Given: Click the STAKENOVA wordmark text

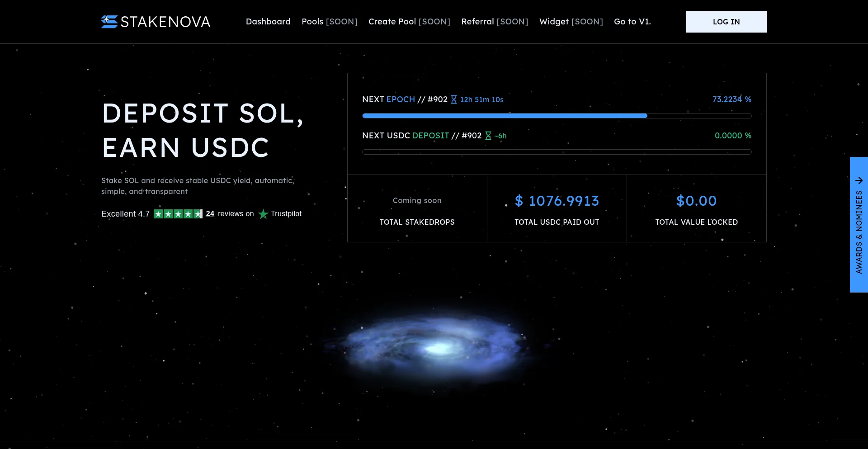Looking at the screenshot, I should click(165, 22).
